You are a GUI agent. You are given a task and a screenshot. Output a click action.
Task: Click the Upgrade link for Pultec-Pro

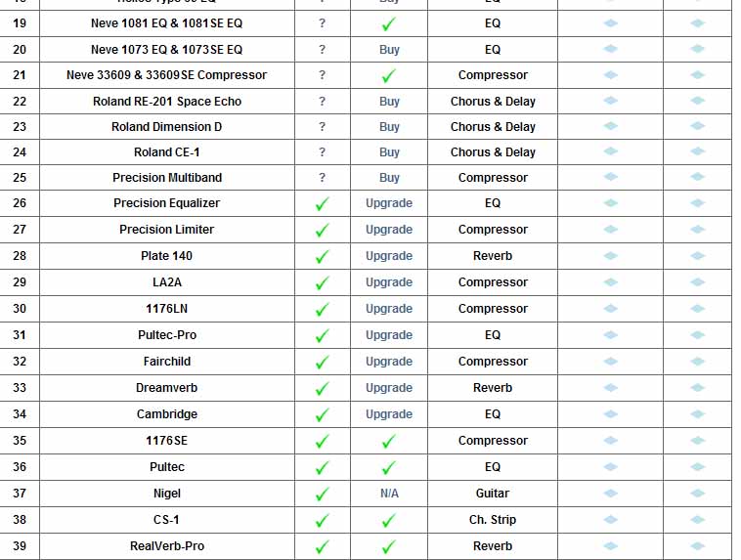click(389, 335)
